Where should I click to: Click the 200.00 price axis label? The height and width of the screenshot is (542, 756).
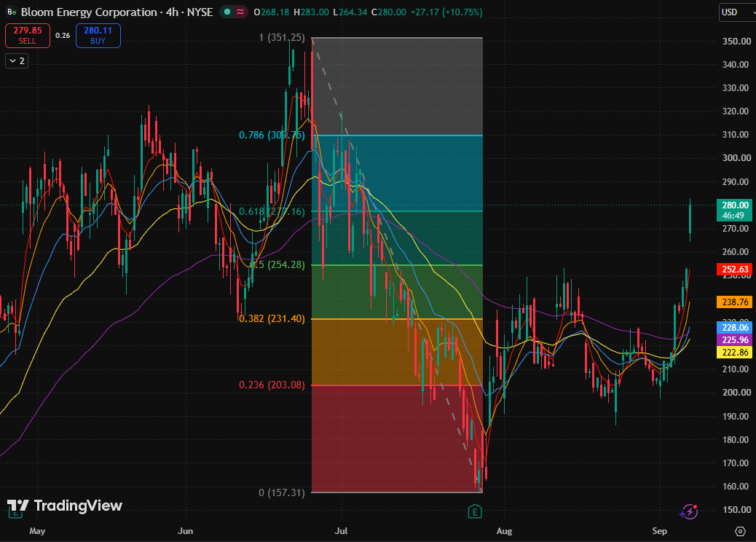(736, 393)
